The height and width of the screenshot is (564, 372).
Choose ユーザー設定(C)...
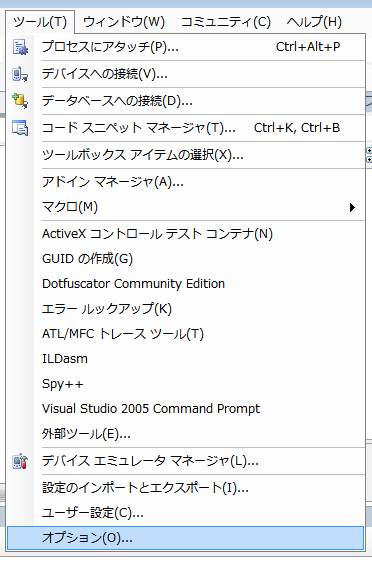coord(186,513)
